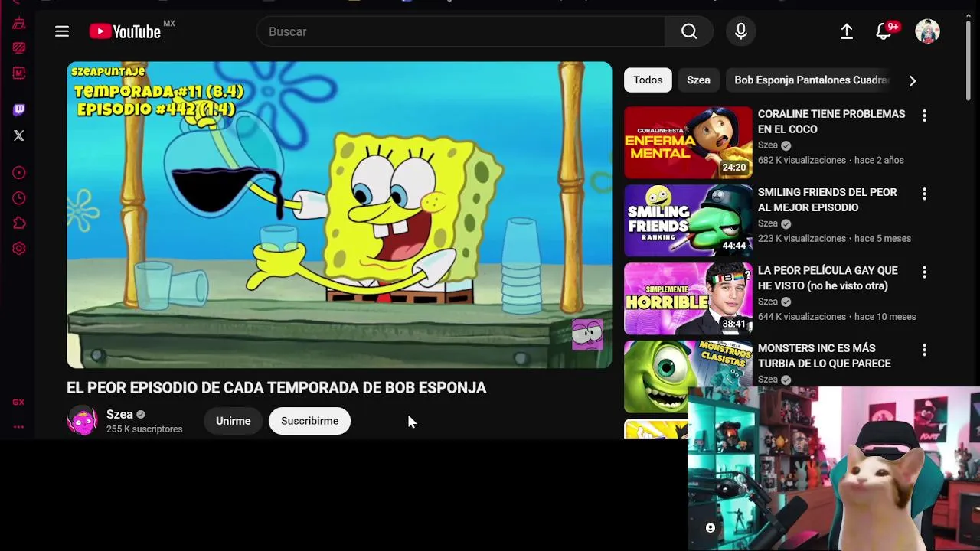
Task: Open the Smiling Friends ranking thumbnail
Action: tap(688, 220)
